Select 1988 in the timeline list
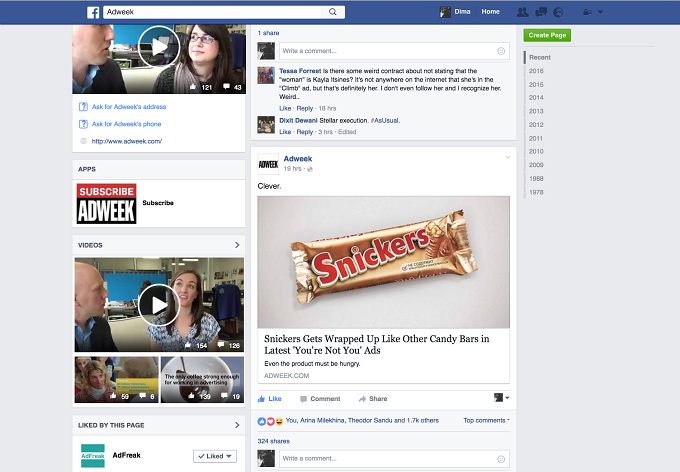This screenshot has height=472, width=680. tap(536, 178)
